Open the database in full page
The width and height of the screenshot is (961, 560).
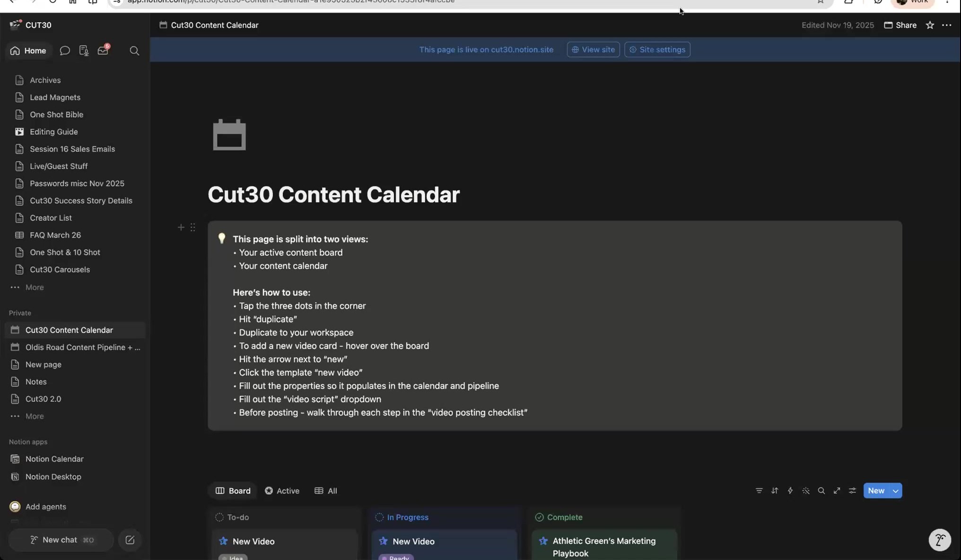coord(837,491)
